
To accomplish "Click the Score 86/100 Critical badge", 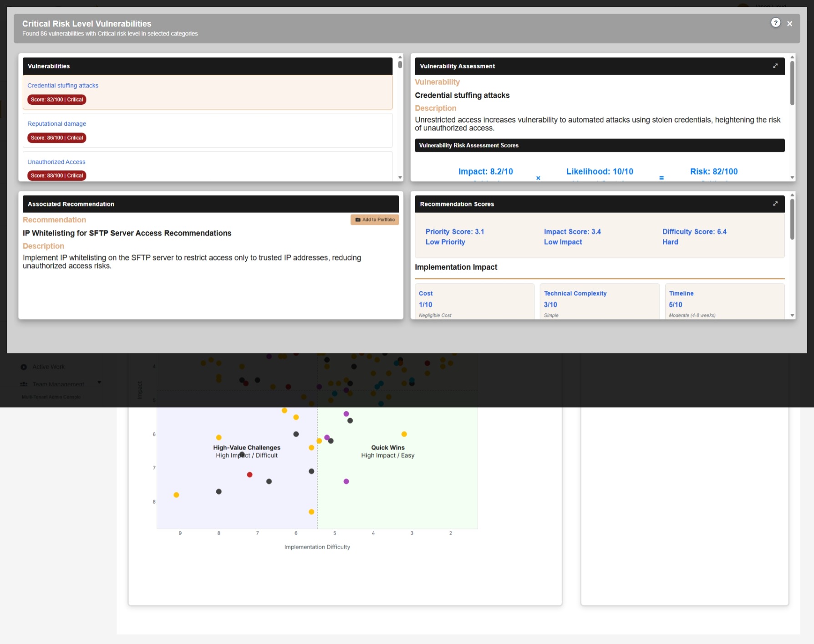I will coord(57,138).
